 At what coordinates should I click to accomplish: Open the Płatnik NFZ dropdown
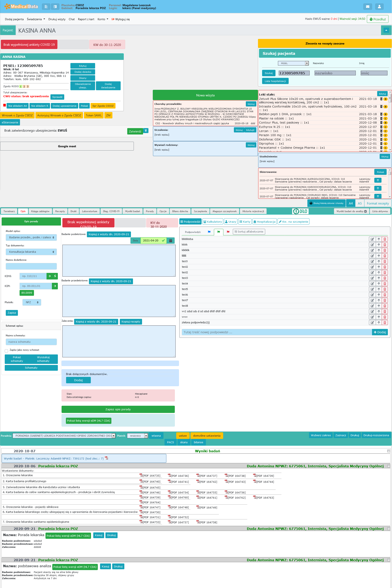(x=32, y=302)
